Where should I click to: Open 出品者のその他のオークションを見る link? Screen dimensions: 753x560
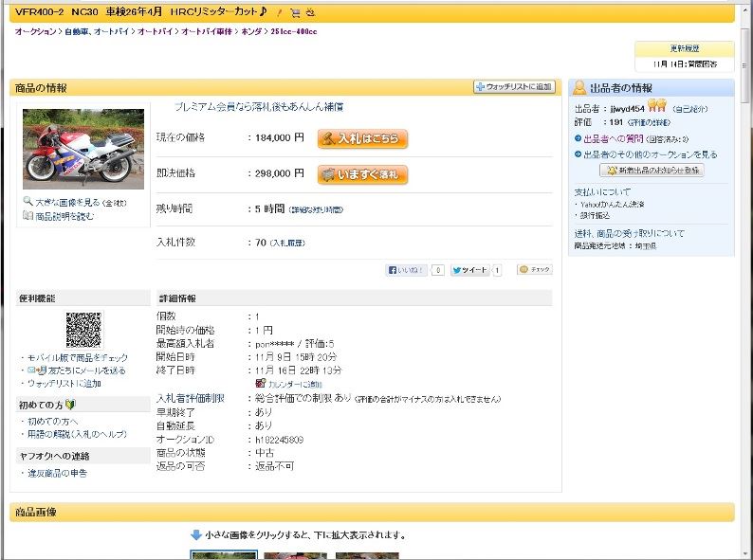pyautogui.click(x=650, y=154)
